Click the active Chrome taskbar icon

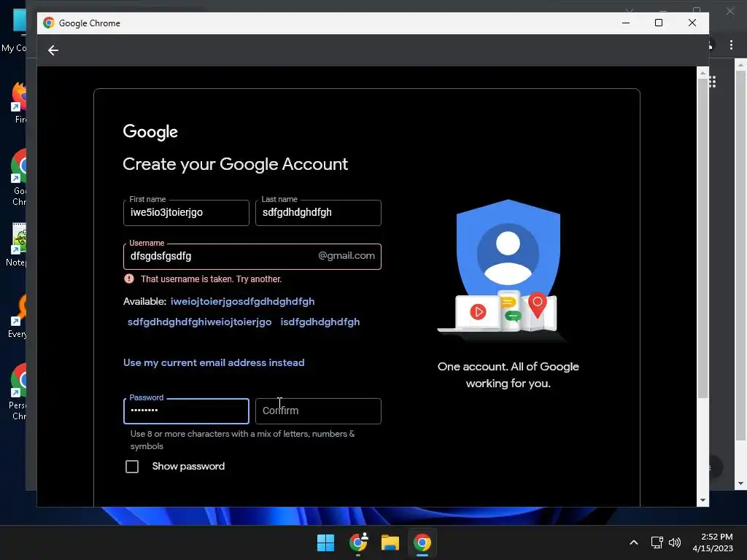422,542
